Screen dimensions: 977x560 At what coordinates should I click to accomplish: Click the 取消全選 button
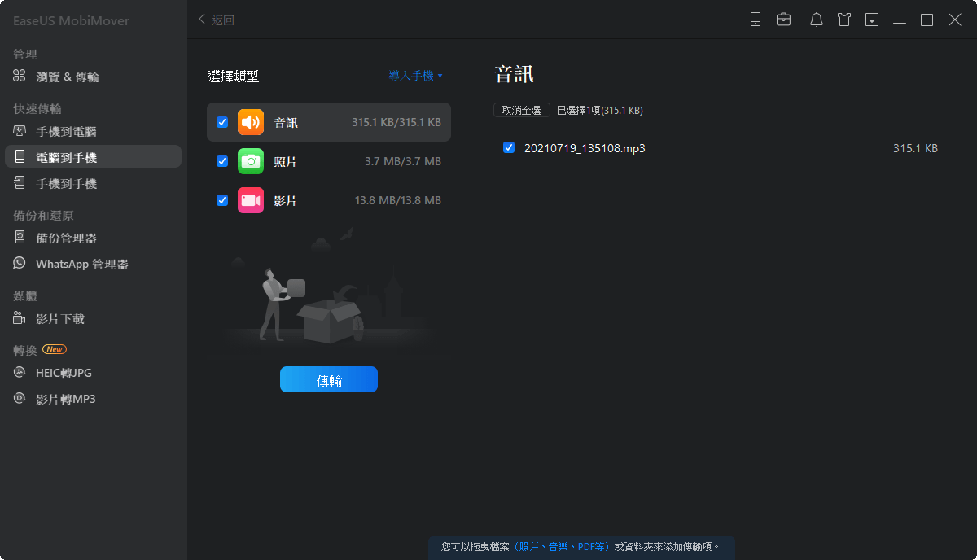point(521,111)
